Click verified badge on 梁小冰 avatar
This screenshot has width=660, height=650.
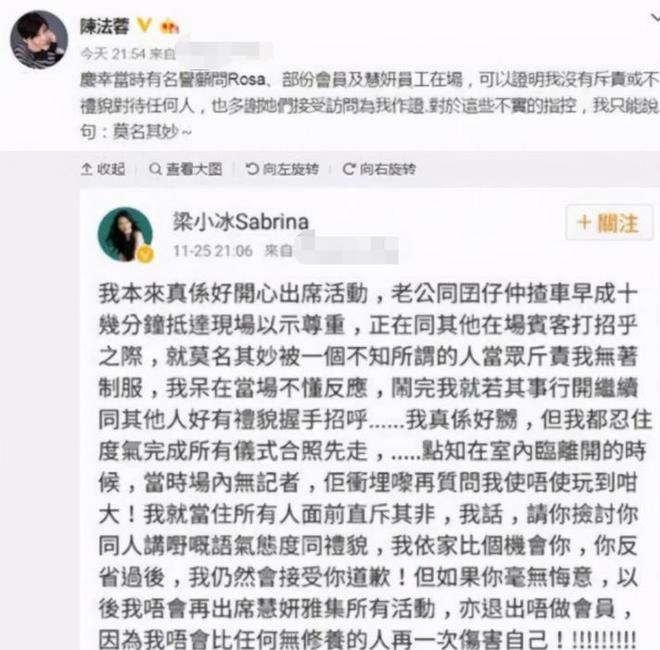point(145,254)
